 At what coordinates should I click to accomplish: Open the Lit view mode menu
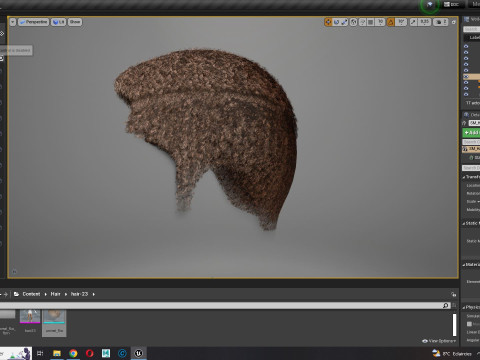tap(58, 22)
